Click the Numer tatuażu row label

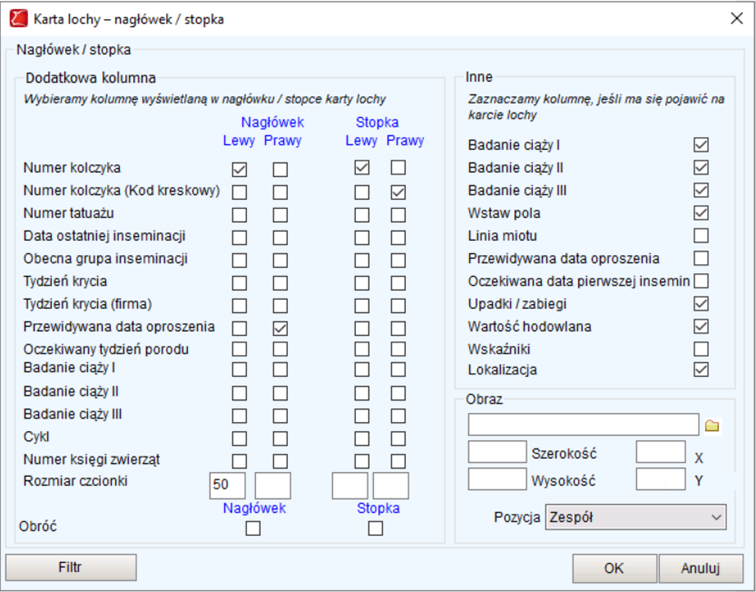click(68, 213)
